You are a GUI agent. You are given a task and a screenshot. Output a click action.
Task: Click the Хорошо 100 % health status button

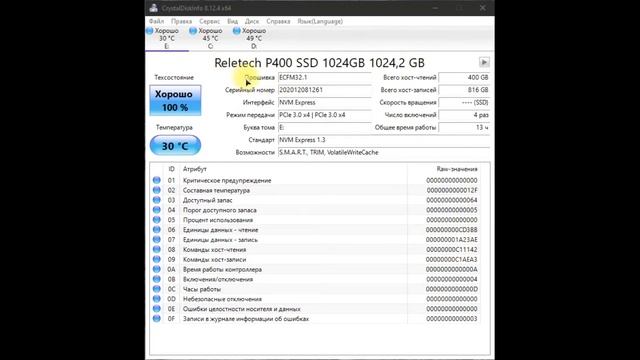pyautogui.click(x=175, y=100)
